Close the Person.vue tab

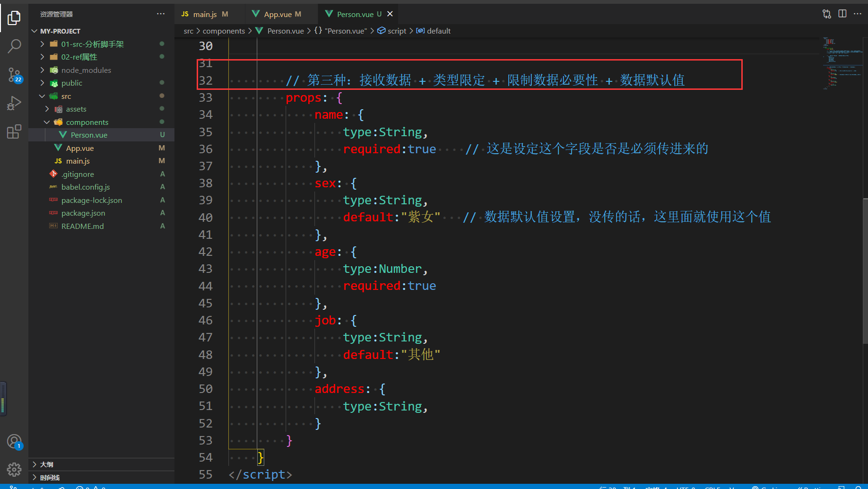click(x=390, y=14)
